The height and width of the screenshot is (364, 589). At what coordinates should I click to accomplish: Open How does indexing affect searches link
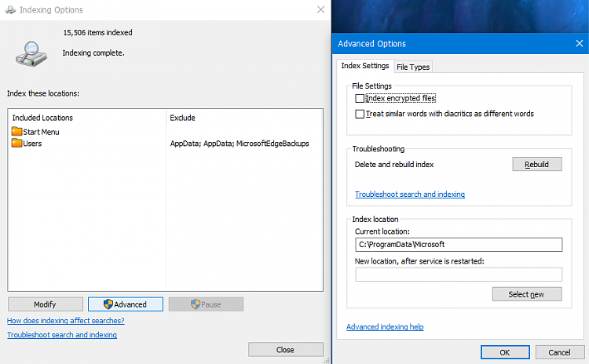[66, 321]
